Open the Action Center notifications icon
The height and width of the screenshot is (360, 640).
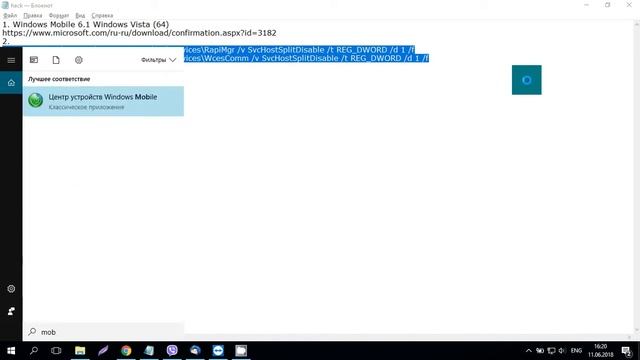[627, 351]
